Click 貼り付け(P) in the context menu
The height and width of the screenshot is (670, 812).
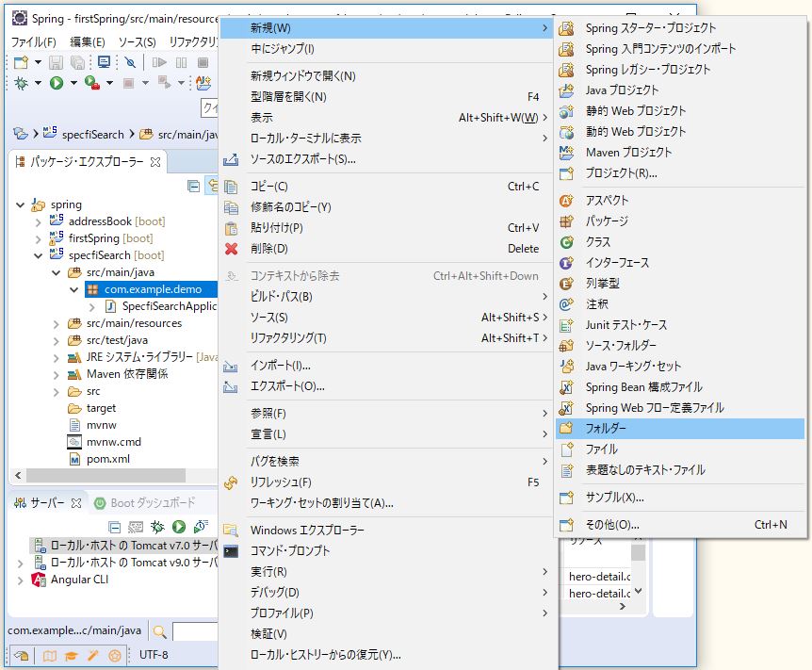coord(386,228)
